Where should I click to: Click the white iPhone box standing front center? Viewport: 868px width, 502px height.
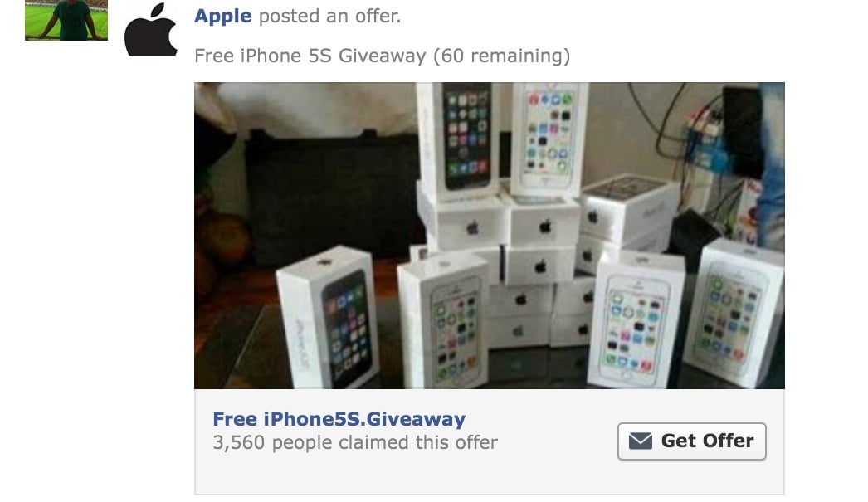(443, 322)
